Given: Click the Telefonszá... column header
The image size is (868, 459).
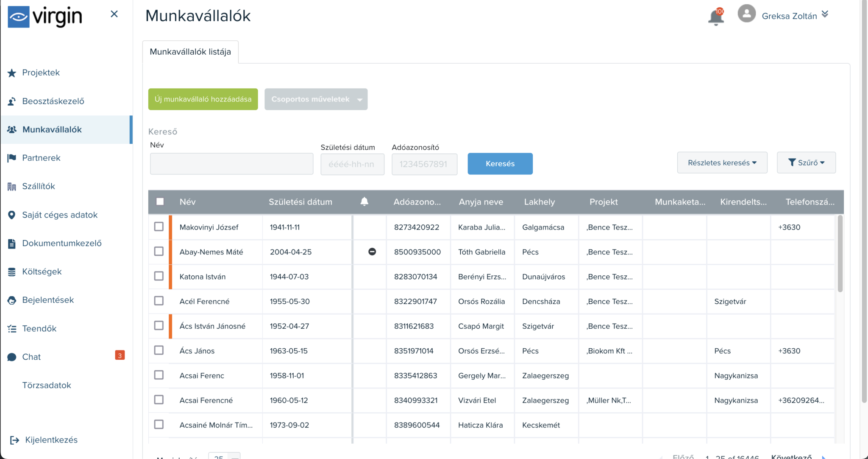Looking at the screenshot, I should 810,202.
